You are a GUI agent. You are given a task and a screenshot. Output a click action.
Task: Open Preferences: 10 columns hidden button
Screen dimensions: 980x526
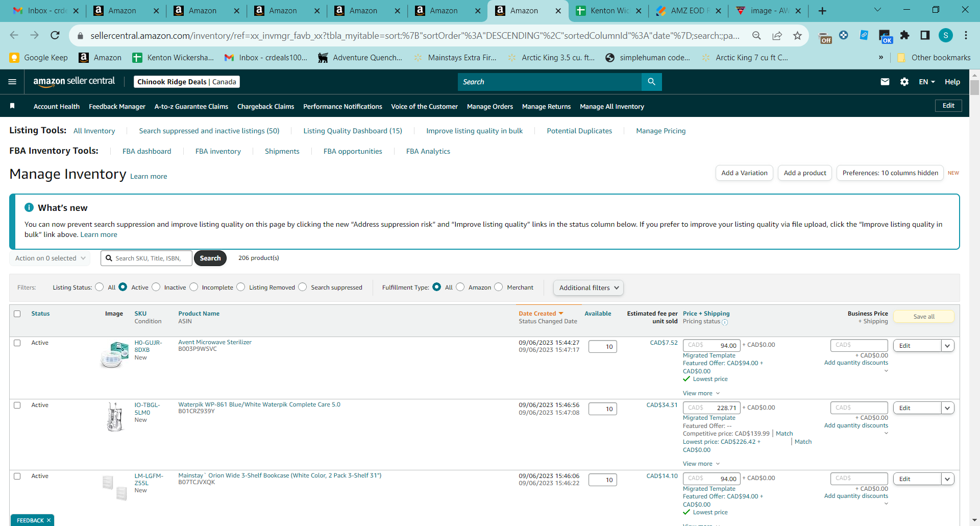click(890, 173)
